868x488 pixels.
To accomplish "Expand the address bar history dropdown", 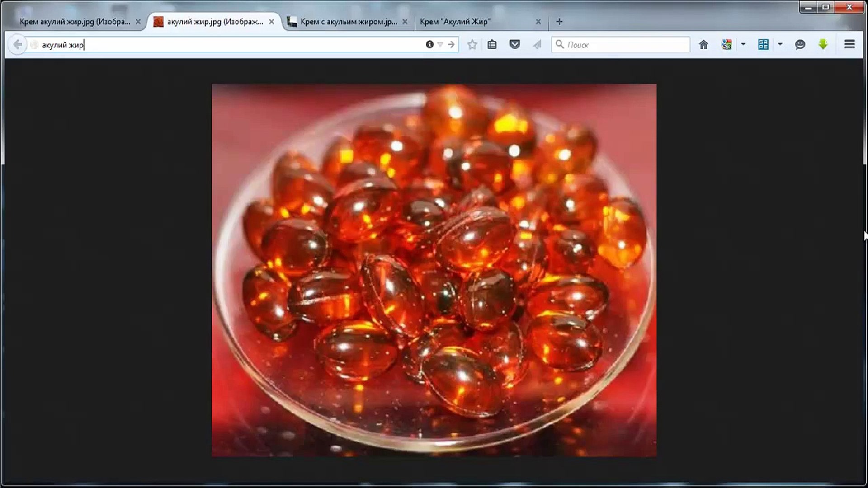I will pyautogui.click(x=440, y=45).
